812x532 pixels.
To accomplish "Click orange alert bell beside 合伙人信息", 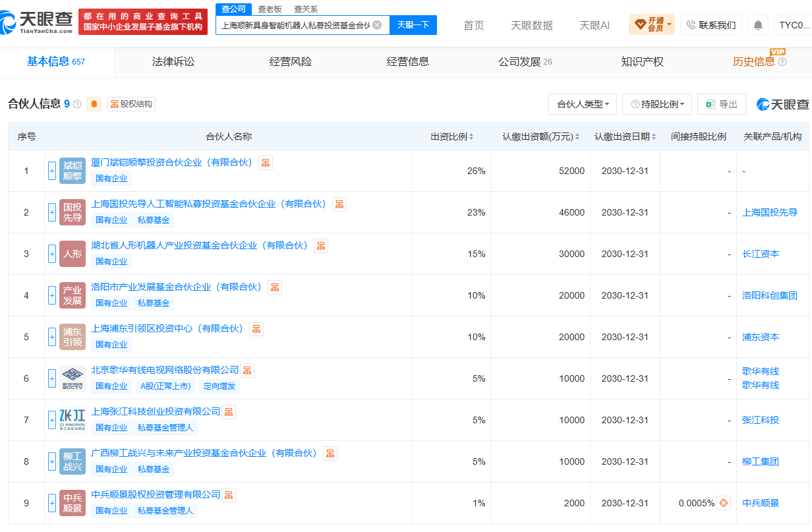I will coord(94,104).
